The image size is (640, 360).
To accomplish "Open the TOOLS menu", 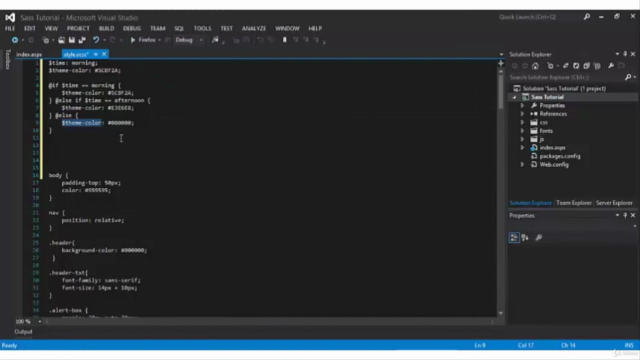I will 202,28.
